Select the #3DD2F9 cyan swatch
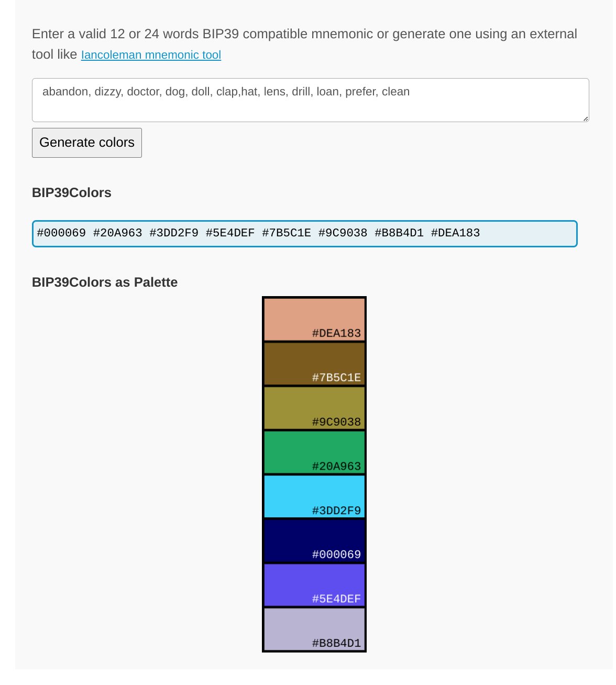 (x=314, y=497)
